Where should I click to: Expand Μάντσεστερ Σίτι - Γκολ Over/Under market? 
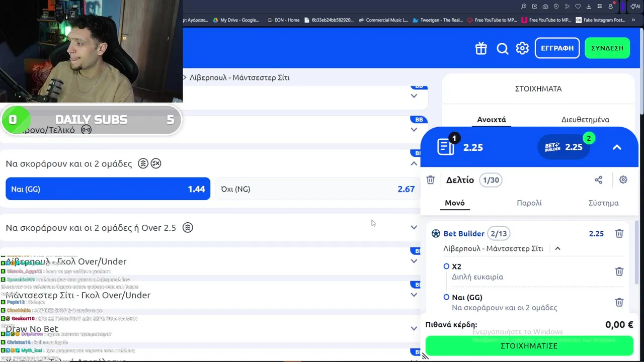click(x=414, y=295)
